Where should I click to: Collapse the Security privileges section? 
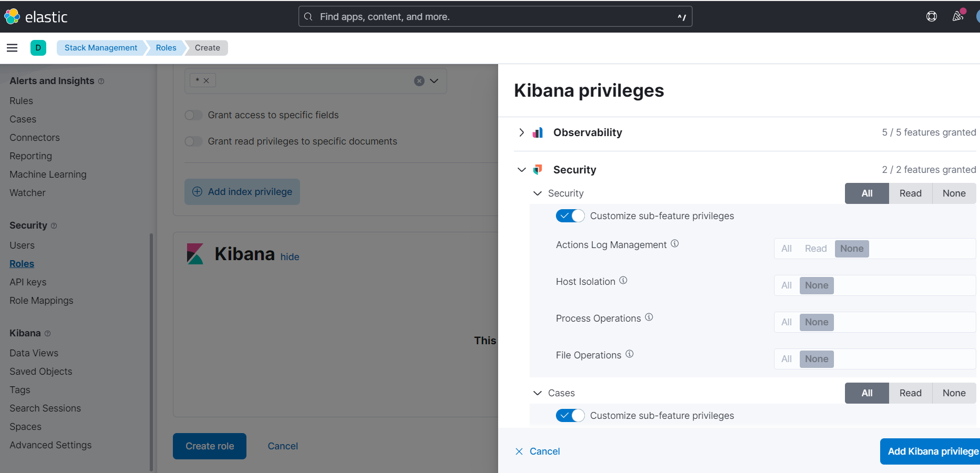521,169
